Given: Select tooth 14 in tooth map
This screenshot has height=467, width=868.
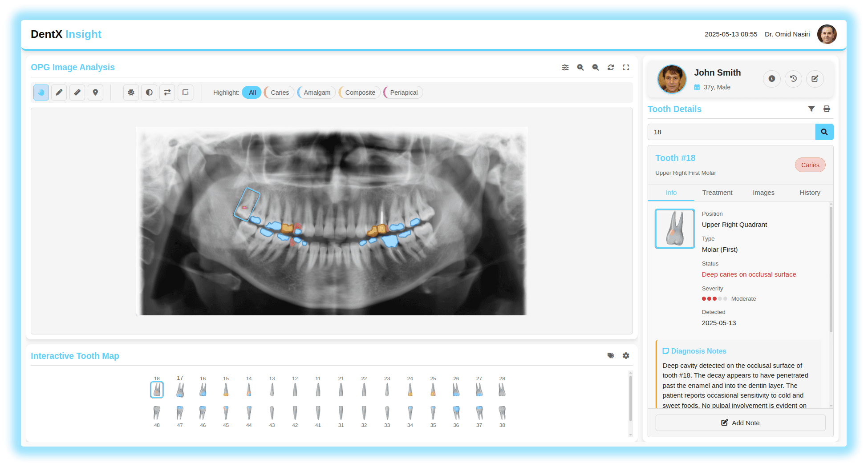Looking at the screenshot, I should pyautogui.click(x=249, y=389).
